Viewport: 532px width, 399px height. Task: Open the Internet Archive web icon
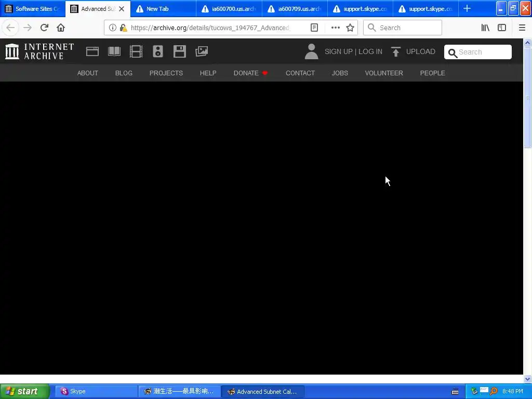[92, 51]
